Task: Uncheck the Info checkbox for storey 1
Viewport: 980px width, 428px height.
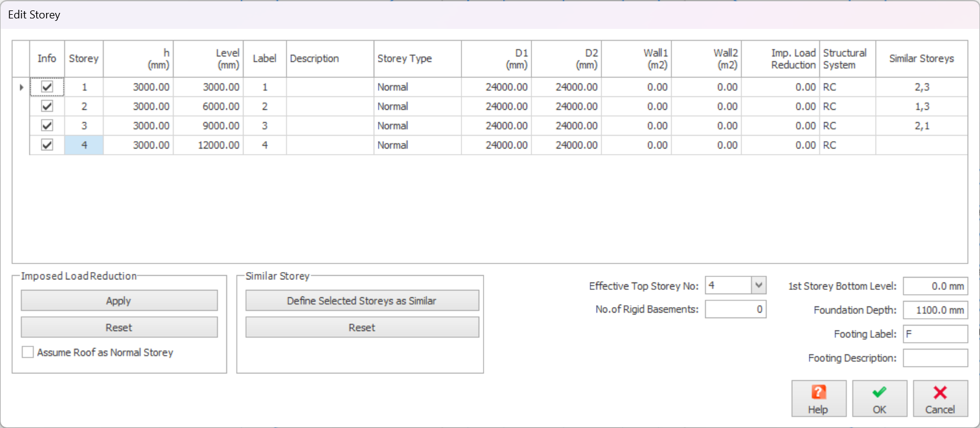Action: (x=47, y=87)
